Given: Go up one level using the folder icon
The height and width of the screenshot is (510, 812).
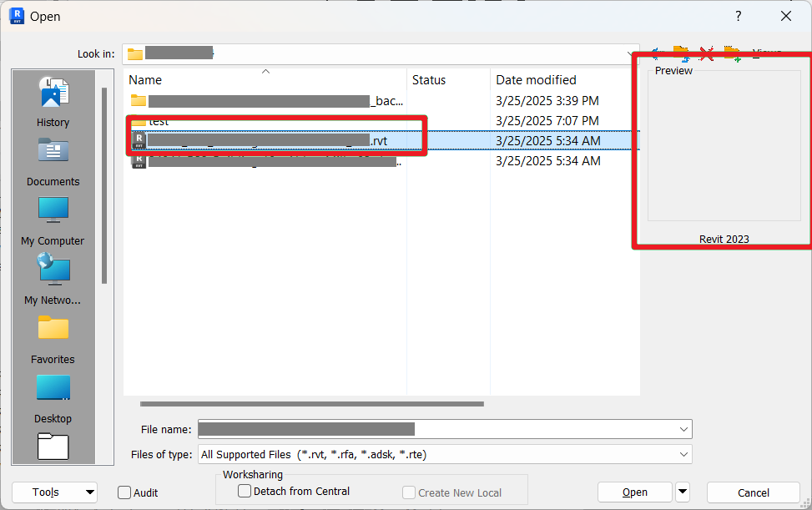Looking at the screenshot, I should click(x=681, y=53).
